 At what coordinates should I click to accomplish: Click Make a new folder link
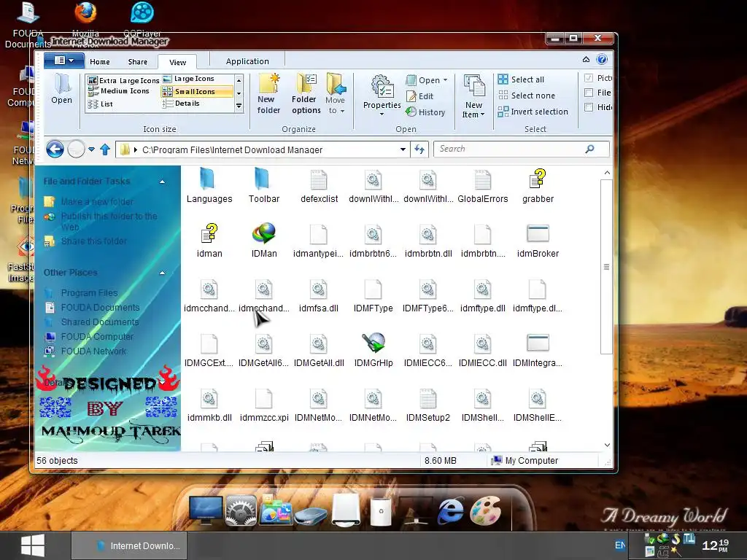97,201
